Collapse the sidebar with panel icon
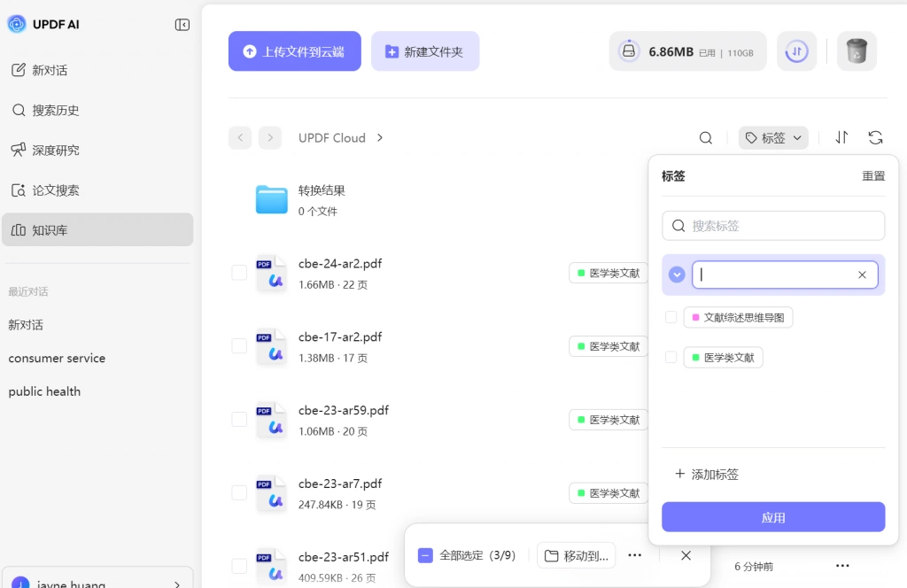The width and height of the screenshot is (907, 588). pos(182,24)
